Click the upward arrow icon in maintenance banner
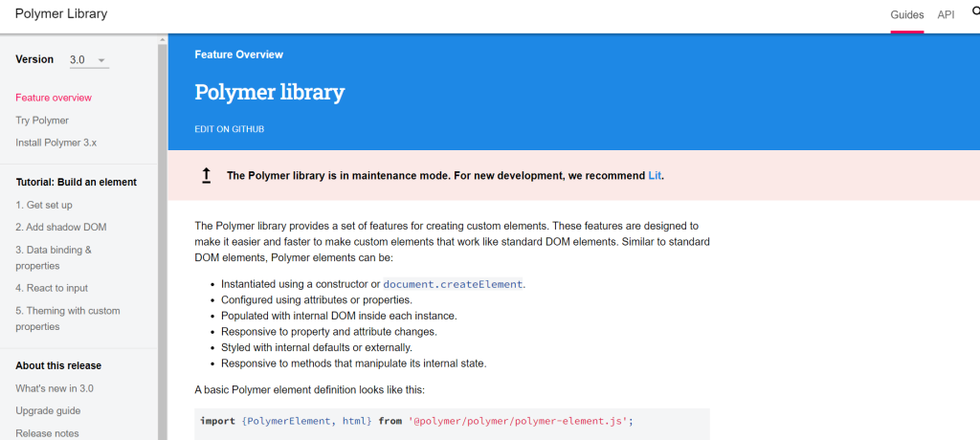The width and height of the screenshot is (980, 440). tap(206, 175)
